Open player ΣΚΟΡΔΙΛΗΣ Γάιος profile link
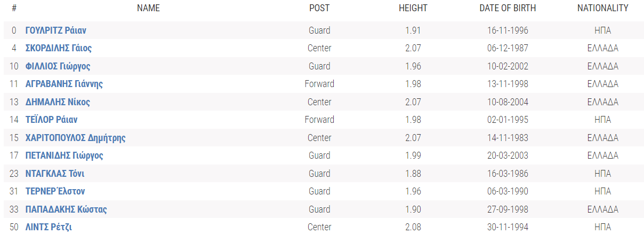 pyautogui.click(x=59, y=48)
